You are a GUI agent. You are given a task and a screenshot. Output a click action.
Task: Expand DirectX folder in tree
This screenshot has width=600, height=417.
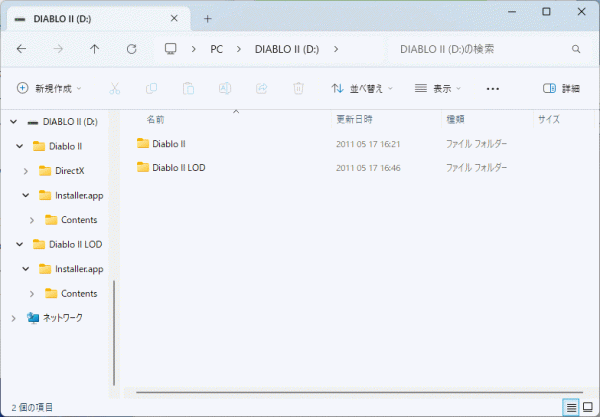click(26, 171)
